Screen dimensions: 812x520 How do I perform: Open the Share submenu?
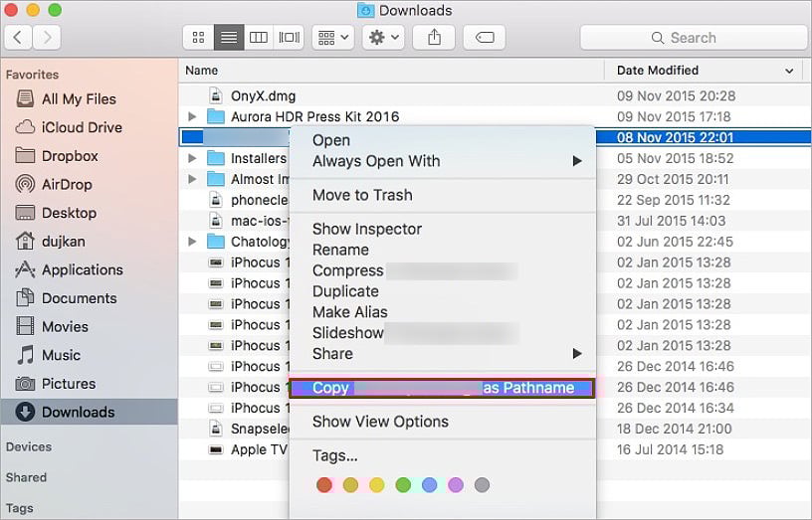443,353
